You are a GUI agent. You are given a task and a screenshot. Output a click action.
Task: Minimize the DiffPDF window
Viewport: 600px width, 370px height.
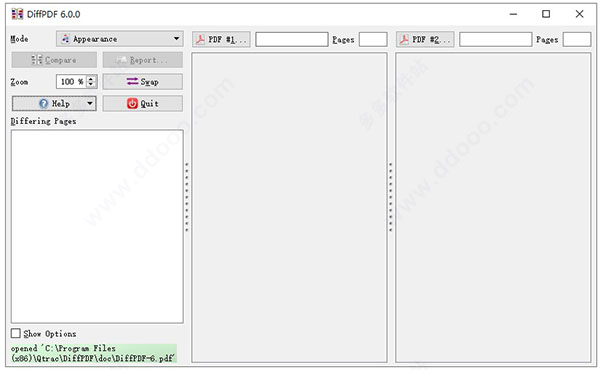pyautogui.click(x=513, y=14)
